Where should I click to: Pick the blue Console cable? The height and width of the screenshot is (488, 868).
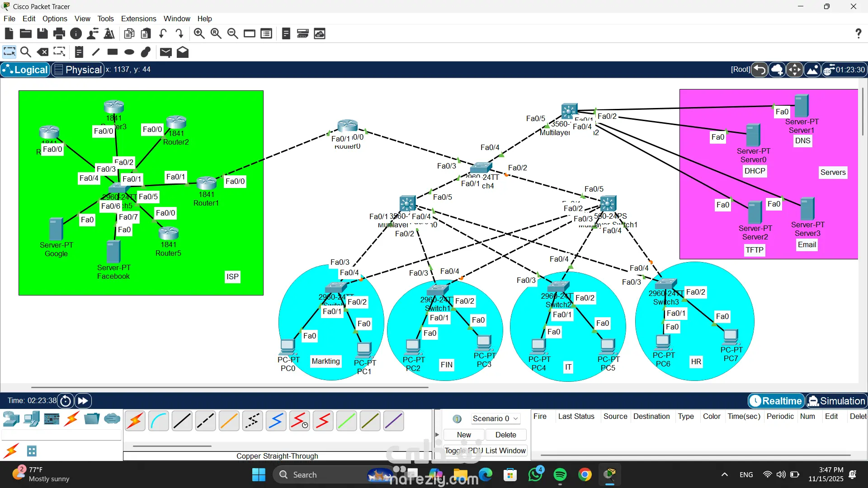click(x=158, y=421)
